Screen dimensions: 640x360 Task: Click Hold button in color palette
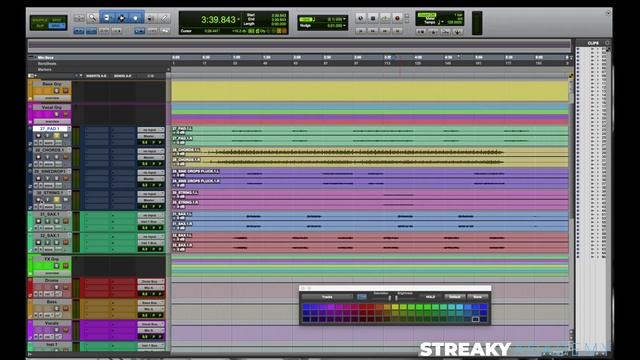click(x=430, y=297)
